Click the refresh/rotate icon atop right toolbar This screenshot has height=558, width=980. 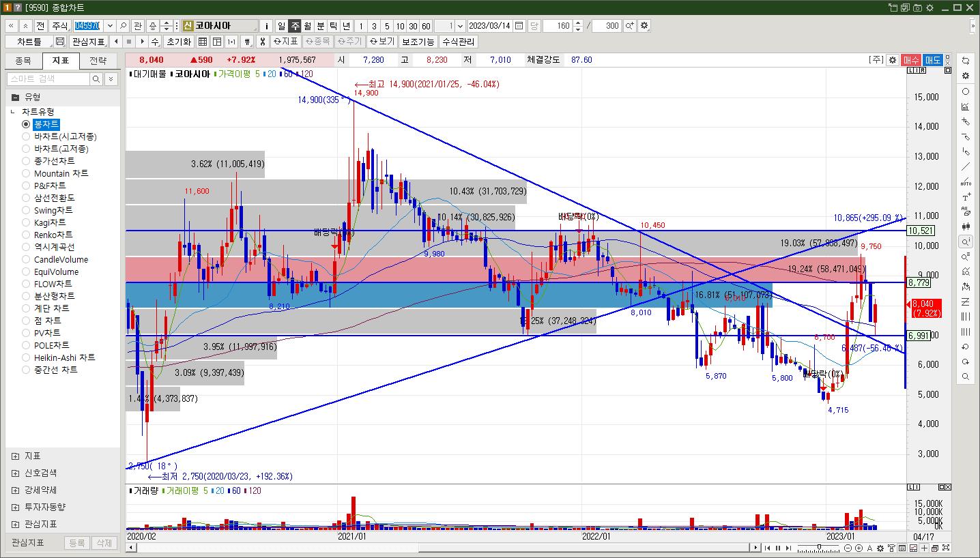(x=965, y=61)
